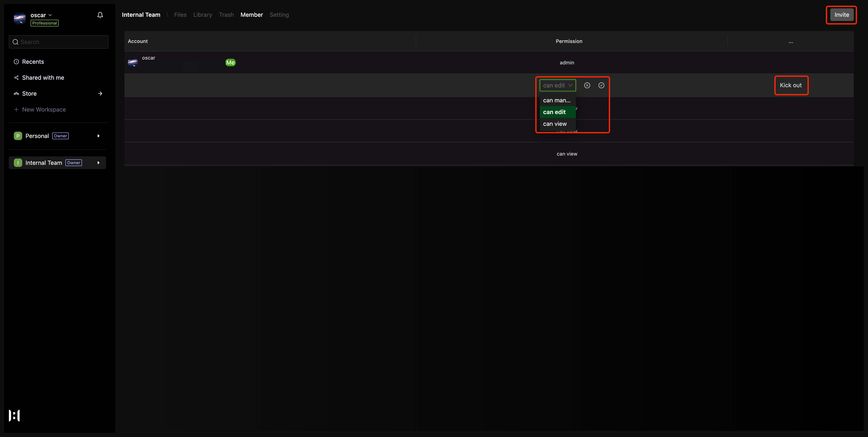Confirm permission change with checkmark icon
Viewport: 868px width, 437px height.
point(601,85)
